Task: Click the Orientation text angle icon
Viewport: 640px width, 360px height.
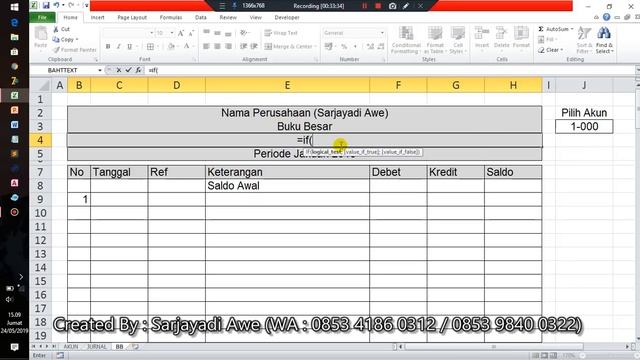Action: [244, 33]
